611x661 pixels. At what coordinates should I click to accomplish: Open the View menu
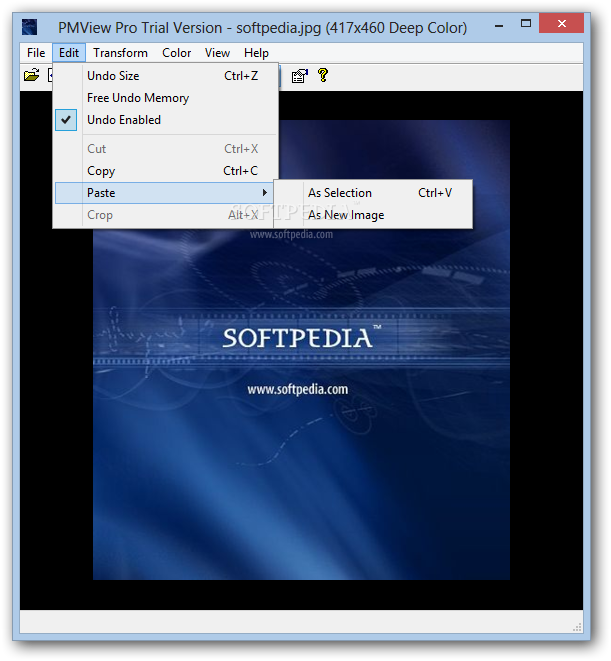217,53
